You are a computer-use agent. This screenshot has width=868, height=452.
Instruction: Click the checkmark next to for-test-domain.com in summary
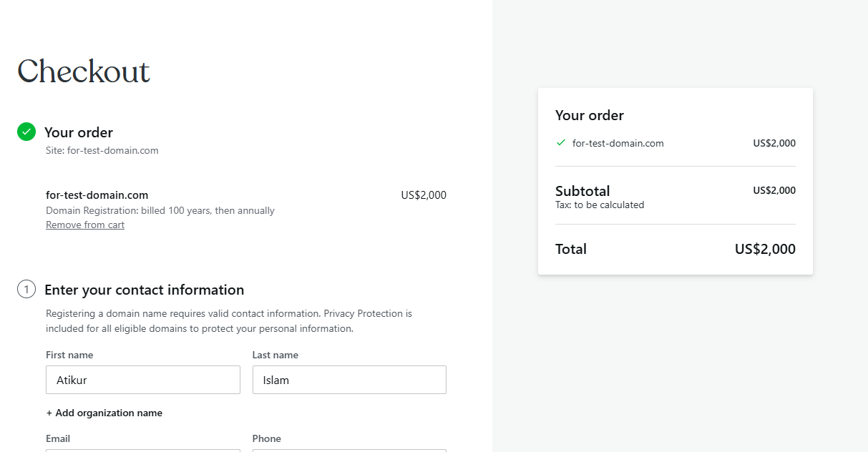561,142
